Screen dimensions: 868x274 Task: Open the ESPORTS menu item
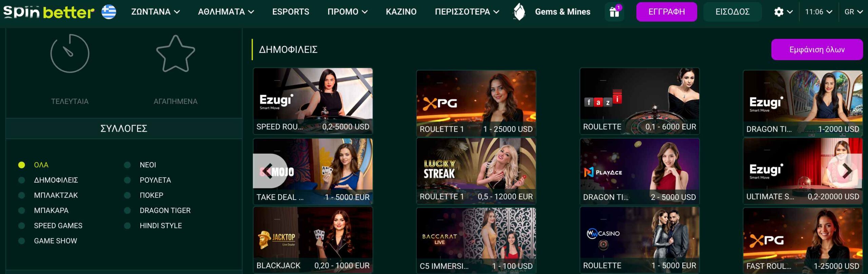coord(291,12)
